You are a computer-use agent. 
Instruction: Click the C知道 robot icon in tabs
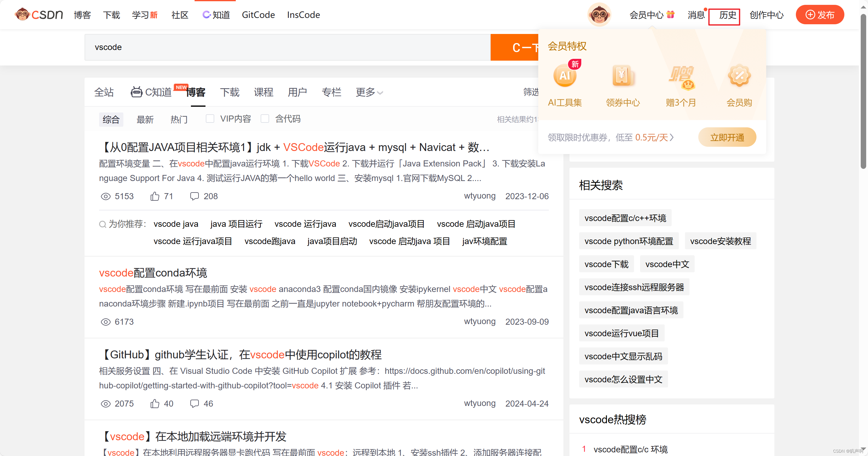pyautogui.click(x=136, y=92)
